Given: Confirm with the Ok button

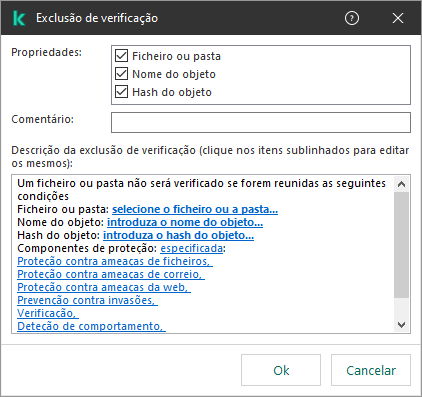Looking at the screenshot, I should tap(281, 370).
